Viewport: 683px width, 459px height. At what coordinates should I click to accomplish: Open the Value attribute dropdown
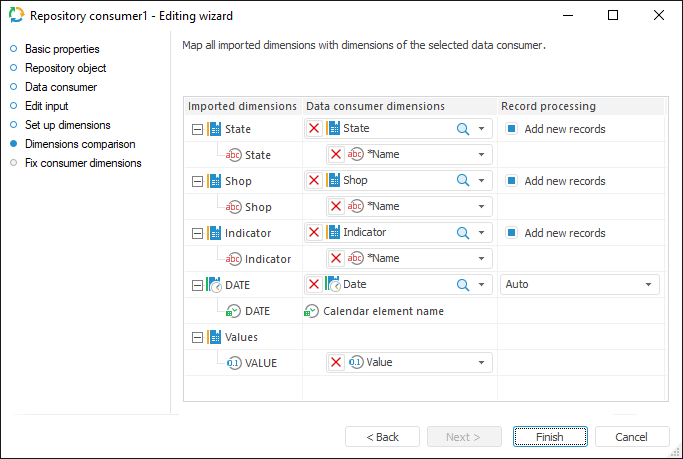pyautogui.click(x=481, y=363)
